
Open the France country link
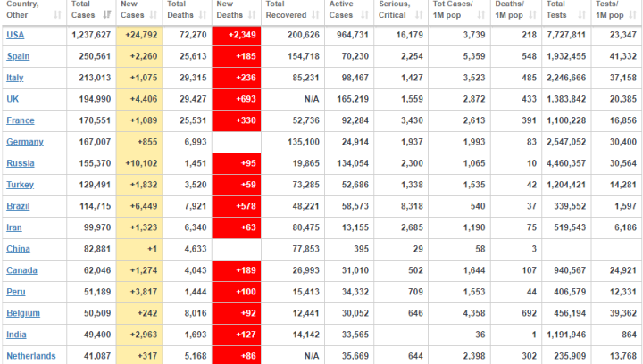coord(21,120)
